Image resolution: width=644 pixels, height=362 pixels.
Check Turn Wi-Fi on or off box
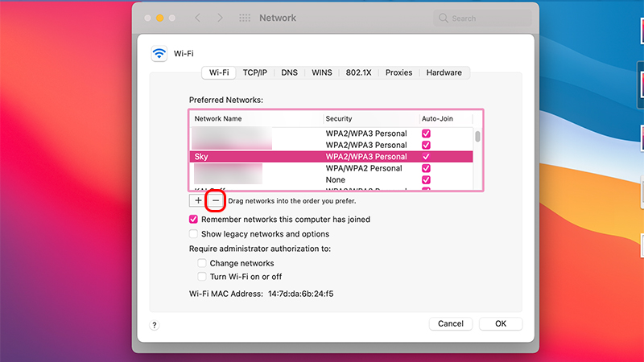click(202, 277)
